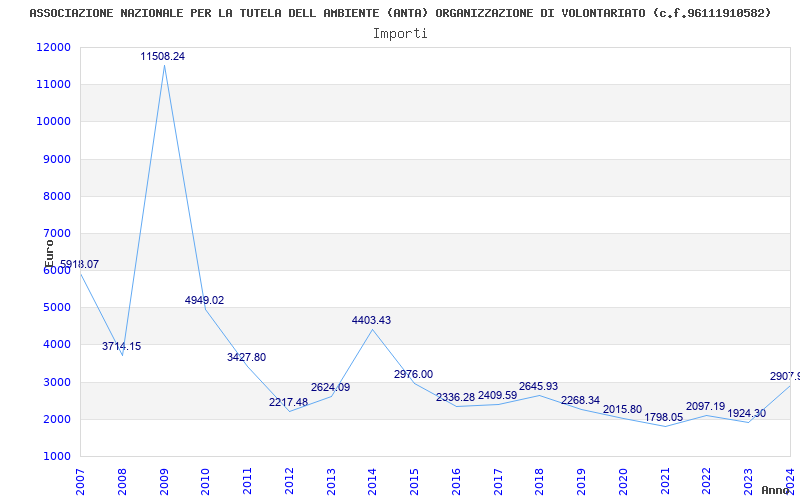Click the 2009 x-axis year label
The height and width of the screenshot is (500, 800).
click(164, 481)
